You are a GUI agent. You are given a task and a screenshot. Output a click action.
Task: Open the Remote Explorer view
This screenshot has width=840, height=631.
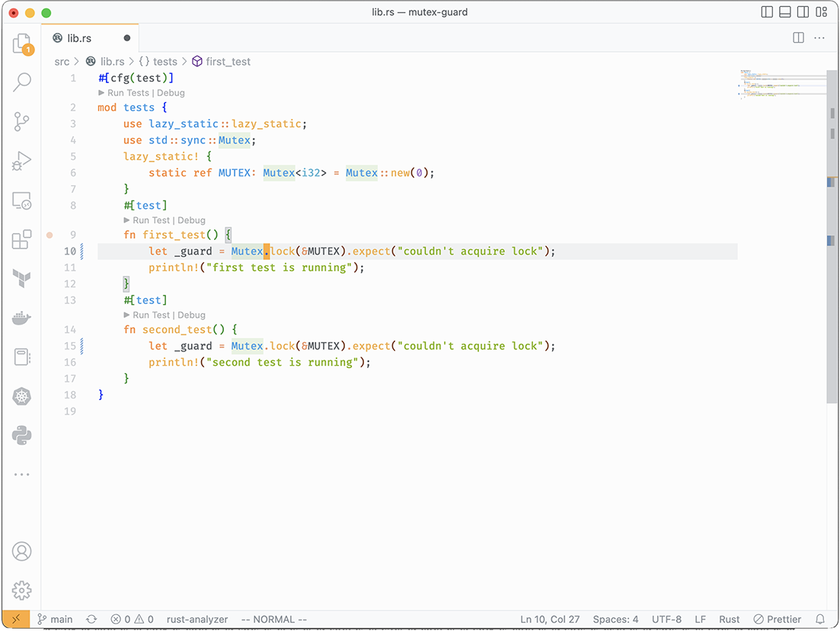tap(22, 200)
